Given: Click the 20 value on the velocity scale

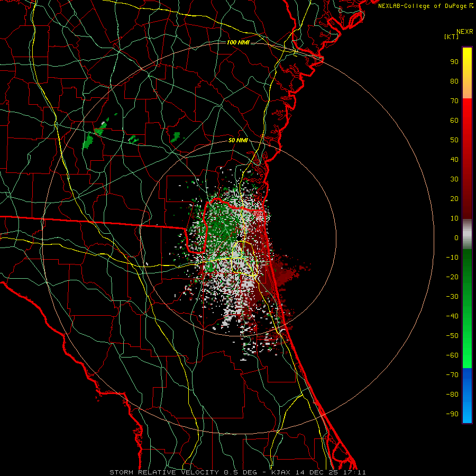Looking at the screenshot, I should pyautogui.click(x=454, y=198).
